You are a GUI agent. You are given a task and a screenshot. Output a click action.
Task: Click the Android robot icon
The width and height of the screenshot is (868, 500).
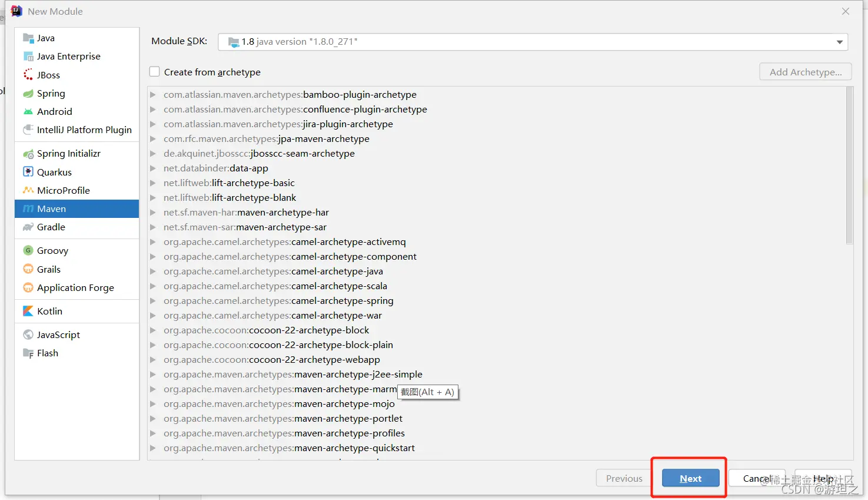(x=28, y=112)
